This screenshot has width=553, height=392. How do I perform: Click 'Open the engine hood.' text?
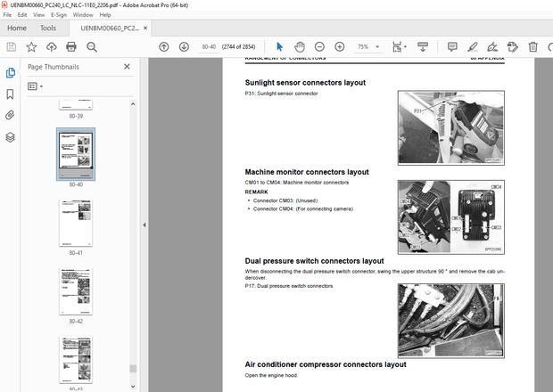pyautogui.click(x=271, y=375)
